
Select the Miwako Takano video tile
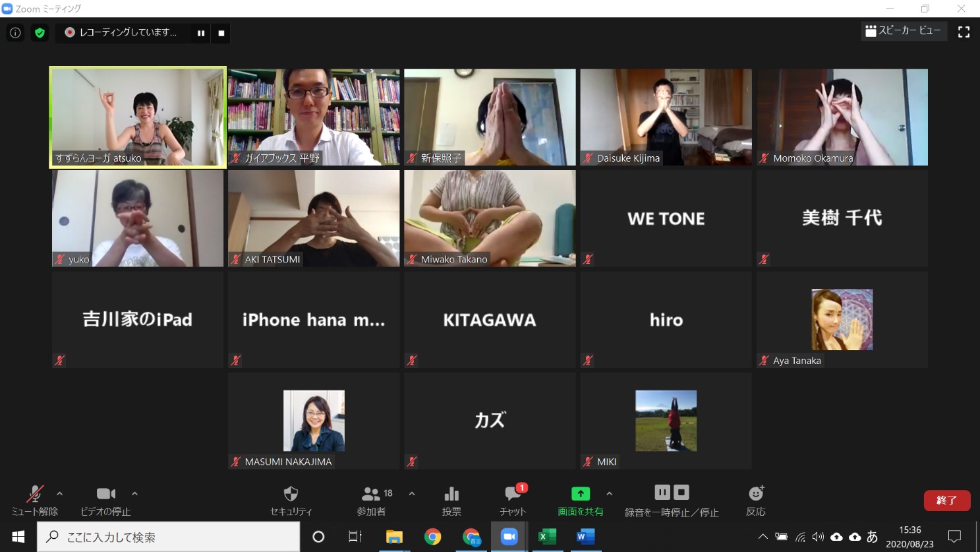(490, 218)
